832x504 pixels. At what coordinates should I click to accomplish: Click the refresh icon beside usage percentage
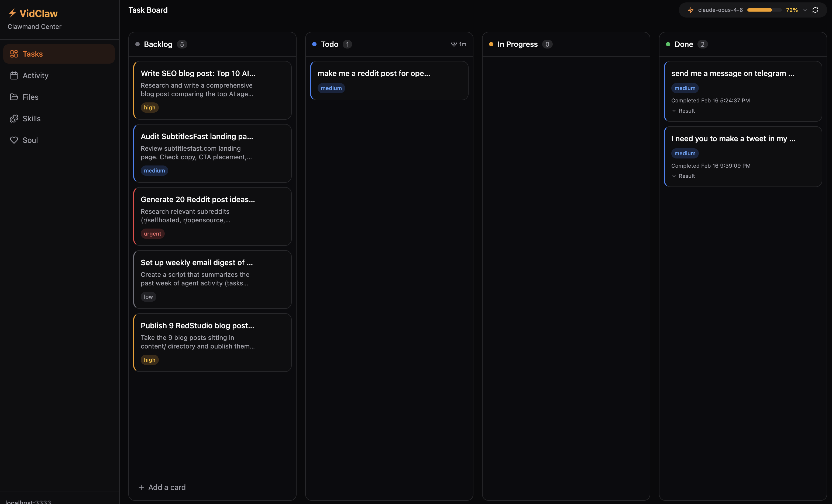tap(816, 10)
